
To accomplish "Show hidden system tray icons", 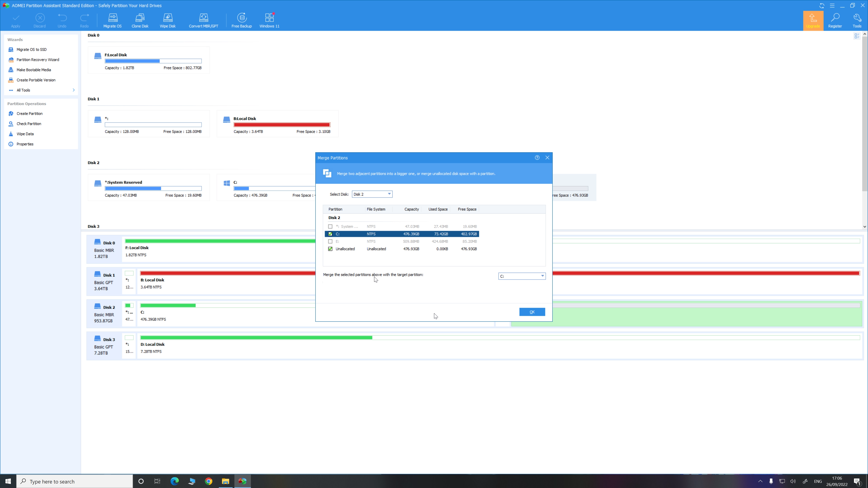I will pos(760,481).
